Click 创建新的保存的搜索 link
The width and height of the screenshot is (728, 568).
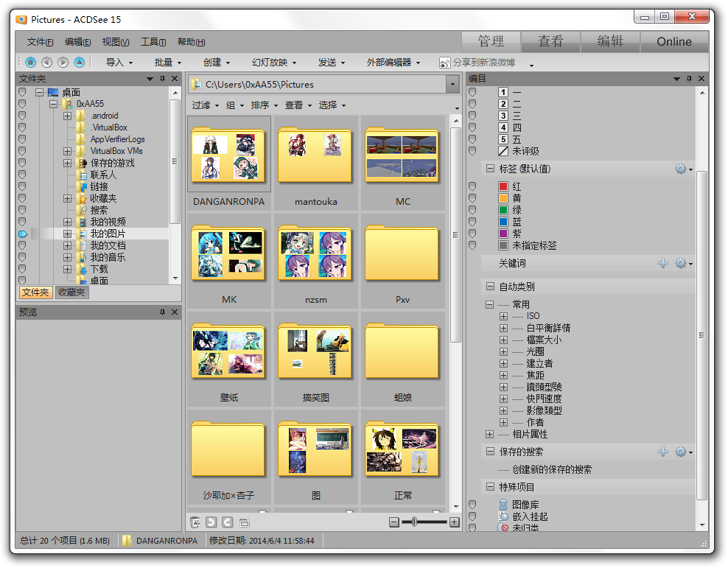pyautogui.click(x=552, y=469)
